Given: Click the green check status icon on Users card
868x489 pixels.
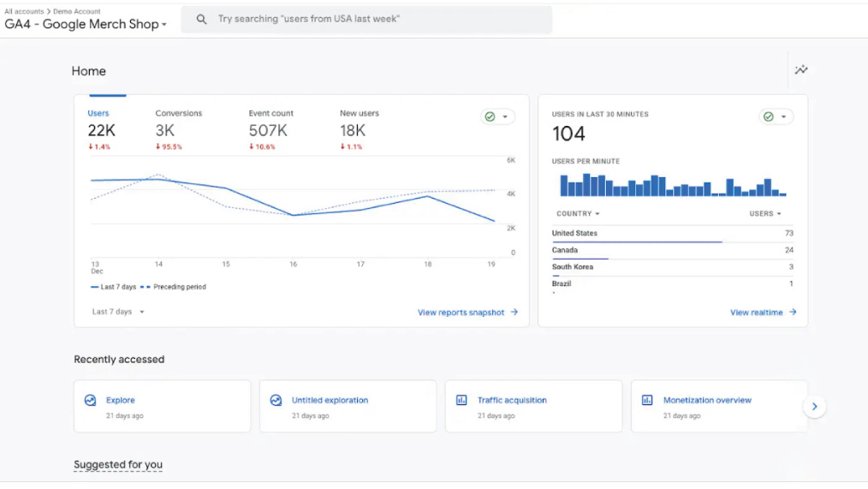Looking at the screenshot, I should click(490, 116).
